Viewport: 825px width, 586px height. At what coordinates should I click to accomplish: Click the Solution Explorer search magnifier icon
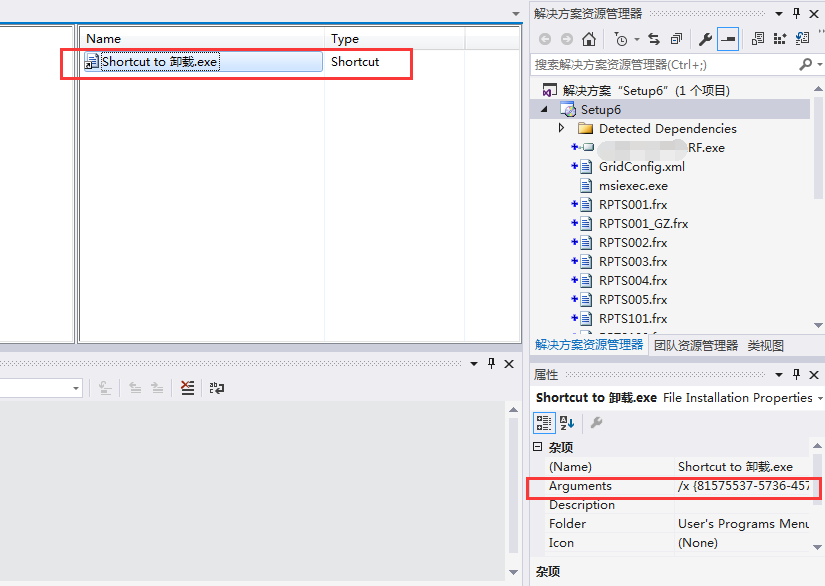(806, 64)
